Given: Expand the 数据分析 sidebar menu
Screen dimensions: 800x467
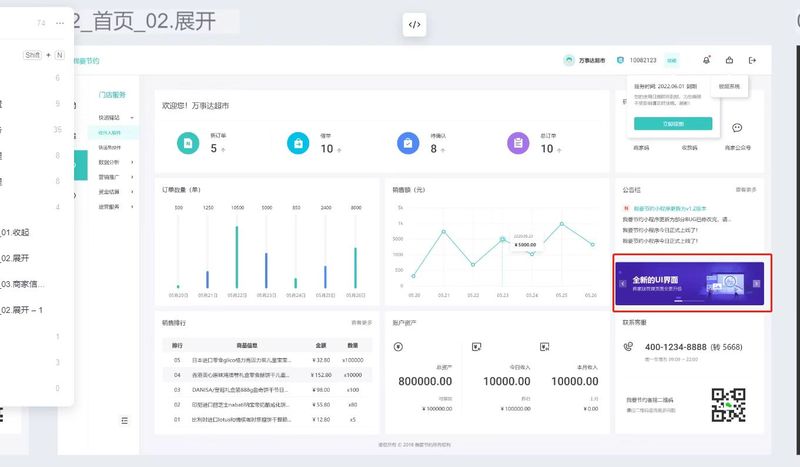Looking at the screenshot, I should coord(116,161).
